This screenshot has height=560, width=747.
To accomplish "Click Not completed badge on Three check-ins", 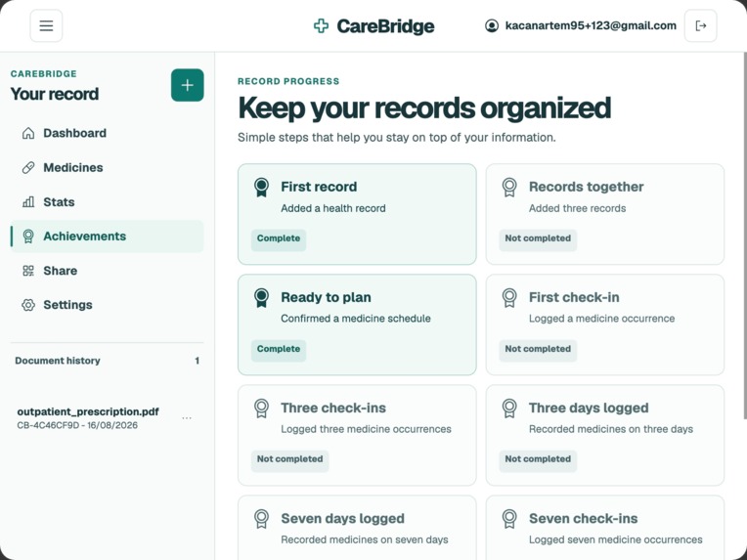I will (x=289, y=459).
